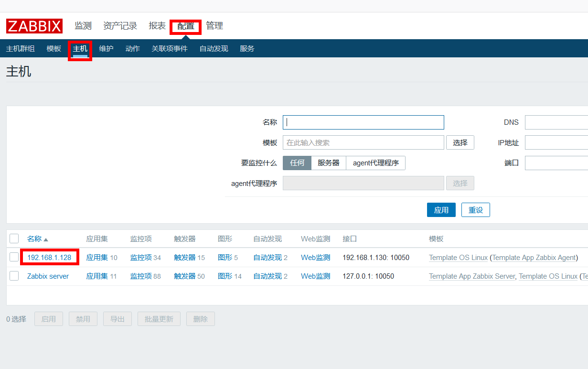Open Template OS Linux link for Zabbix server
This screenshot has height=369, width=588.
[548, 276]
